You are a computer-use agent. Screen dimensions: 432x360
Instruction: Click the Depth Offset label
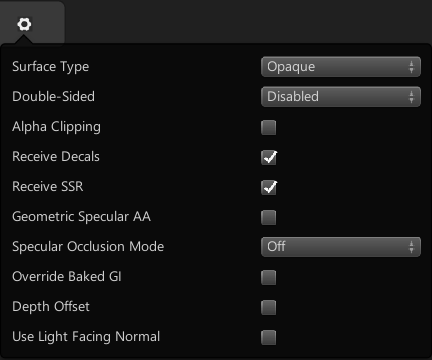51,307
